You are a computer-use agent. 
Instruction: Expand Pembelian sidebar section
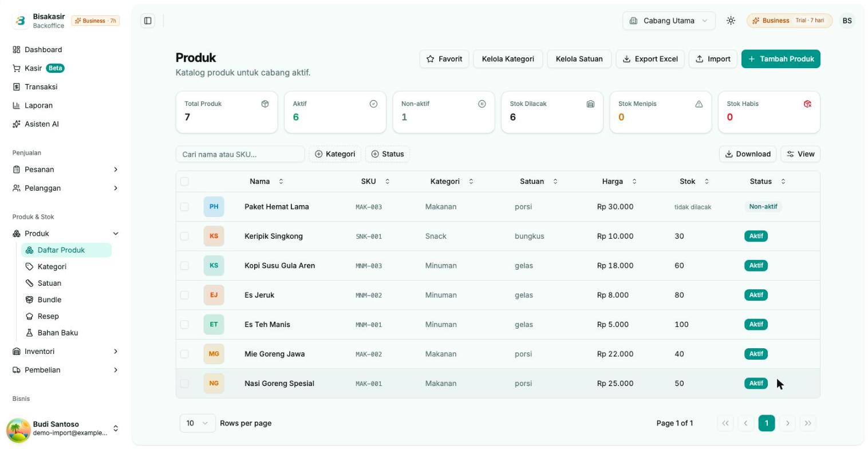click(65, 370)
